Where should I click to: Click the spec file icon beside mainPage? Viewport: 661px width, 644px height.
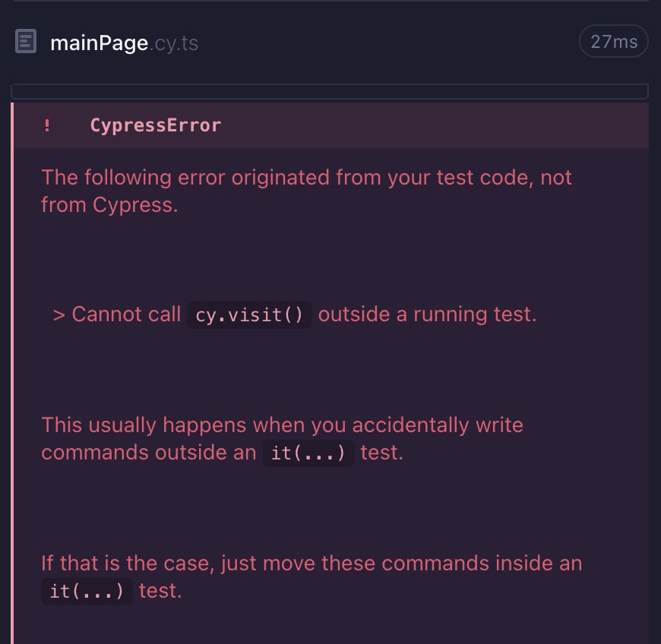tap(26, 41)
